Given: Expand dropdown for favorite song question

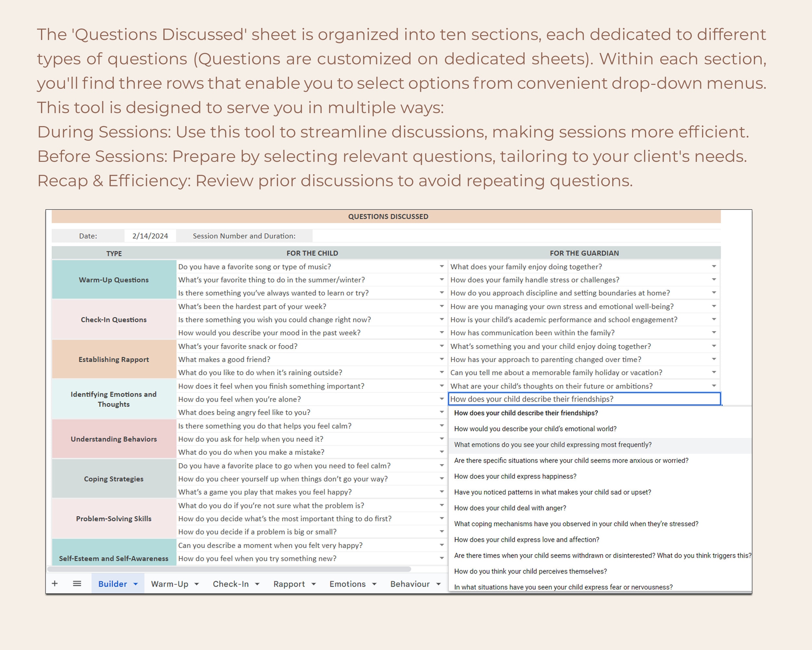Looking at the screenshot, I should [442, 266].
